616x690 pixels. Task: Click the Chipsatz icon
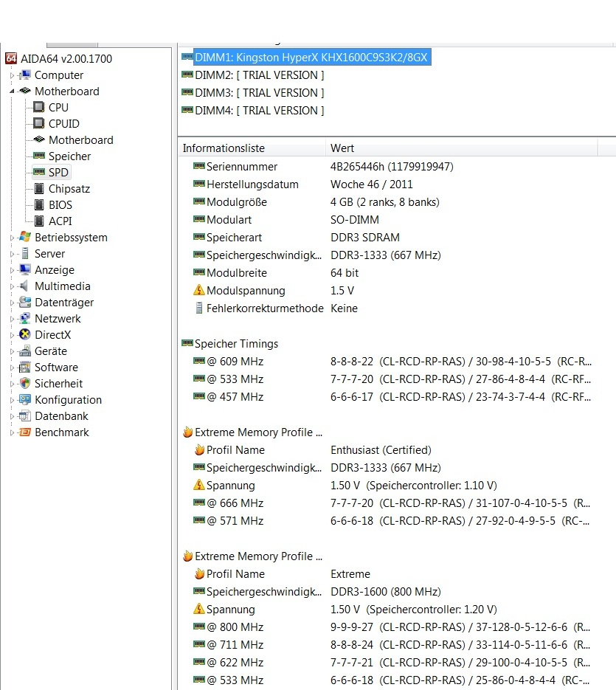39,189
